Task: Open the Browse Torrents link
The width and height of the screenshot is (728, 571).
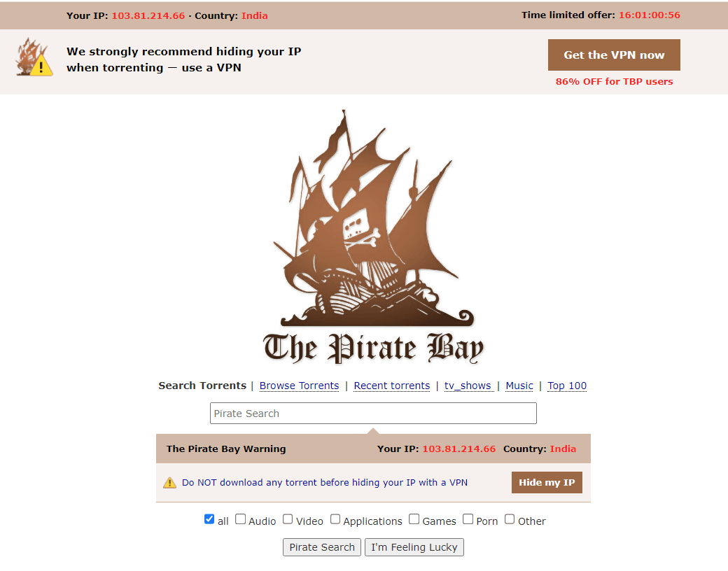Action: tap(299, 386)
